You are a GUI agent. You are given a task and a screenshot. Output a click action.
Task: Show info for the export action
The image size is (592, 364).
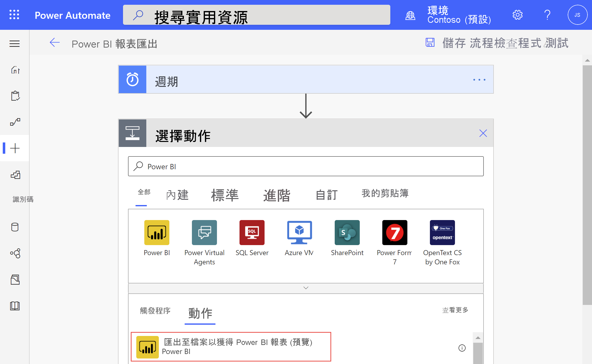[462, 348]
